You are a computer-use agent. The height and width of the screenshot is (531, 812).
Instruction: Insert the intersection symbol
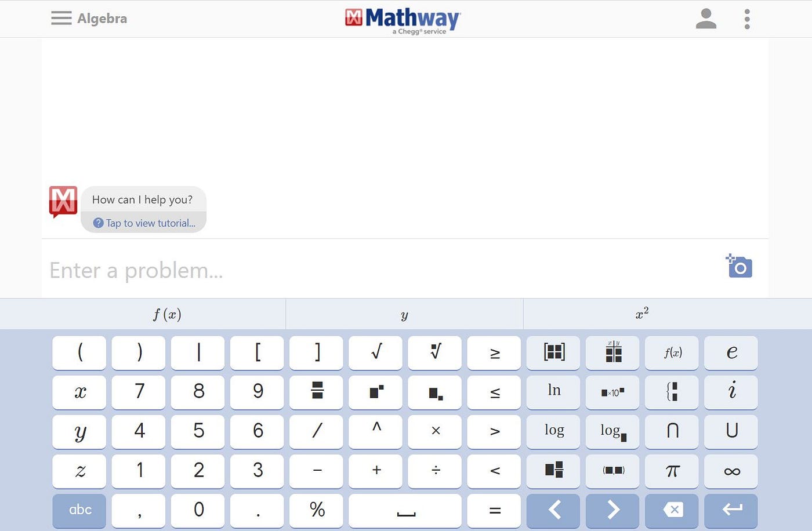(x=672, y=431)
